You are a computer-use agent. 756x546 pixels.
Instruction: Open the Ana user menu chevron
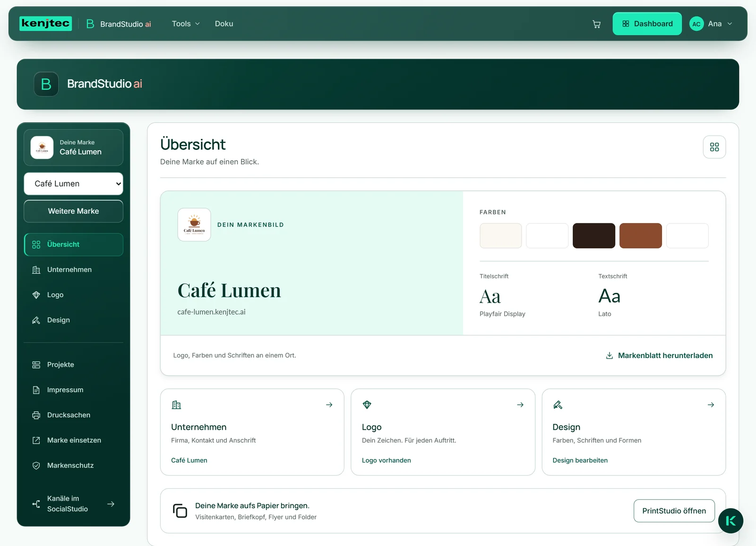(x=730, y=24)
